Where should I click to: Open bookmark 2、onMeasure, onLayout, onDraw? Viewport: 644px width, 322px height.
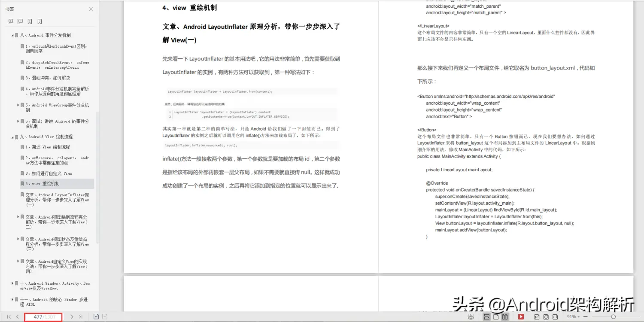point(57,160)
